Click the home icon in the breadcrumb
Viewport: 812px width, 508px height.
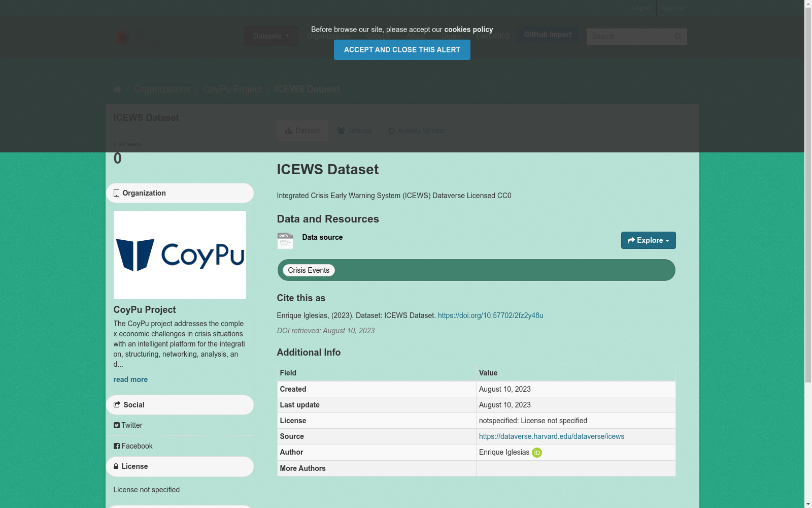(117, 89)
